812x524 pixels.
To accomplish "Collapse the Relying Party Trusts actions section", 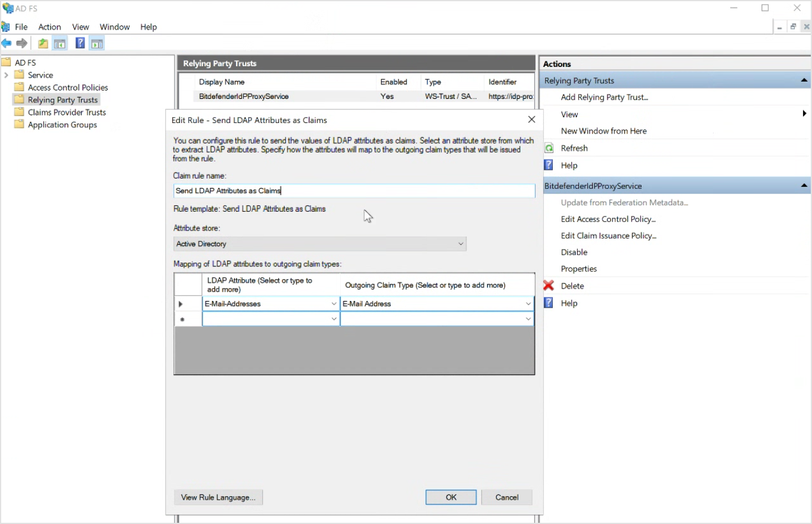I will click(804, 80).
